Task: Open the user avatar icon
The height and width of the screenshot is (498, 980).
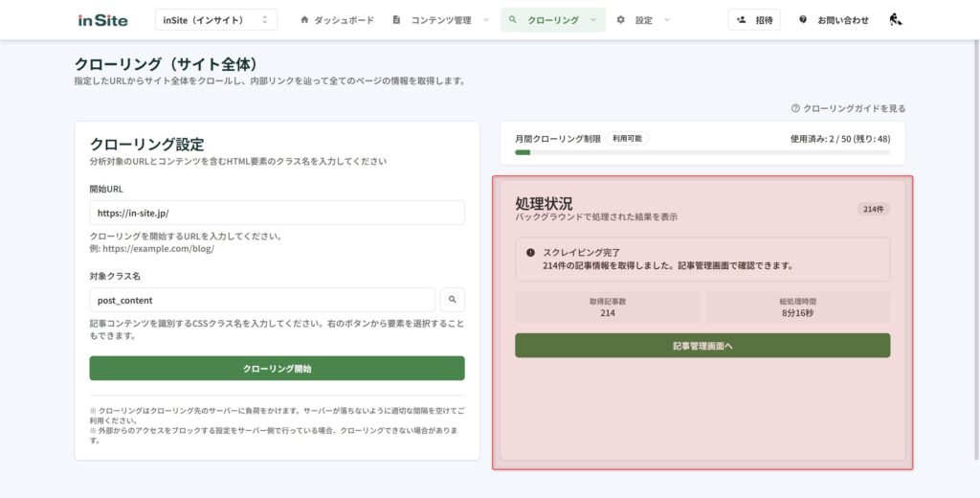Action: point(895,19)
